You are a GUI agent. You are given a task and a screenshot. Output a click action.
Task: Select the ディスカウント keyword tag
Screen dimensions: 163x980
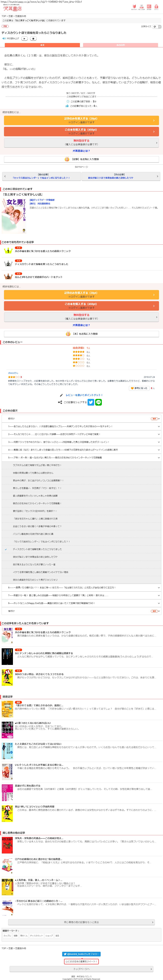(36, 936)
